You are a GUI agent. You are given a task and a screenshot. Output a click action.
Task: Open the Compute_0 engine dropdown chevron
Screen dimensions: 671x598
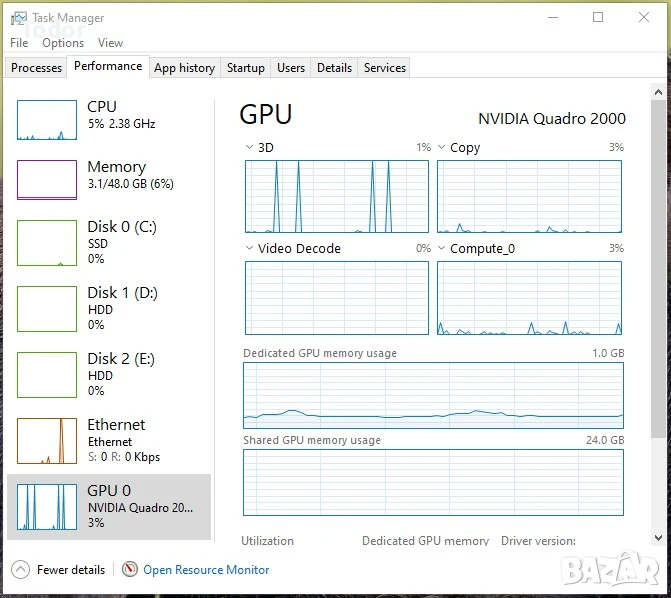[x=442, y=248]
